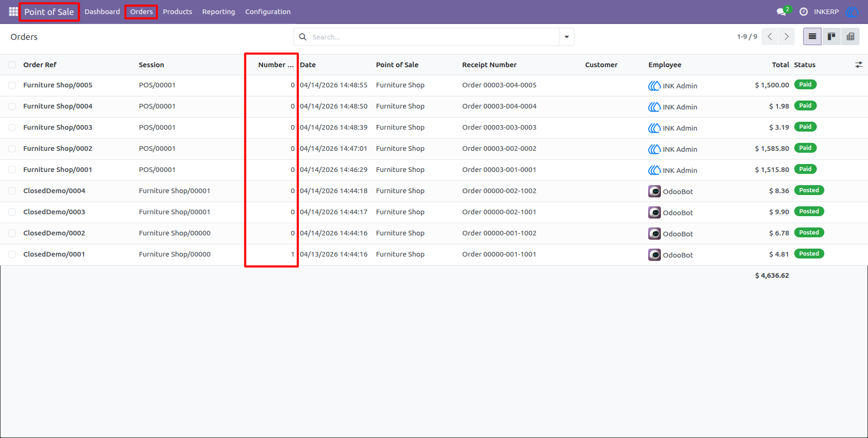Click receipt Order 00000-002-1002
This screenshot has width=868, height=438.
coord(499,191)
